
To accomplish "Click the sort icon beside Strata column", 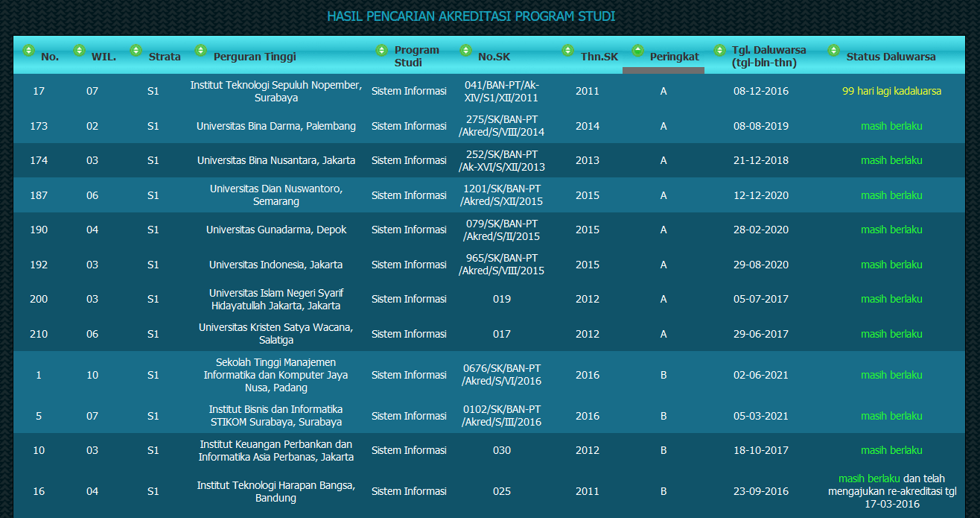I will pos(136,50).
